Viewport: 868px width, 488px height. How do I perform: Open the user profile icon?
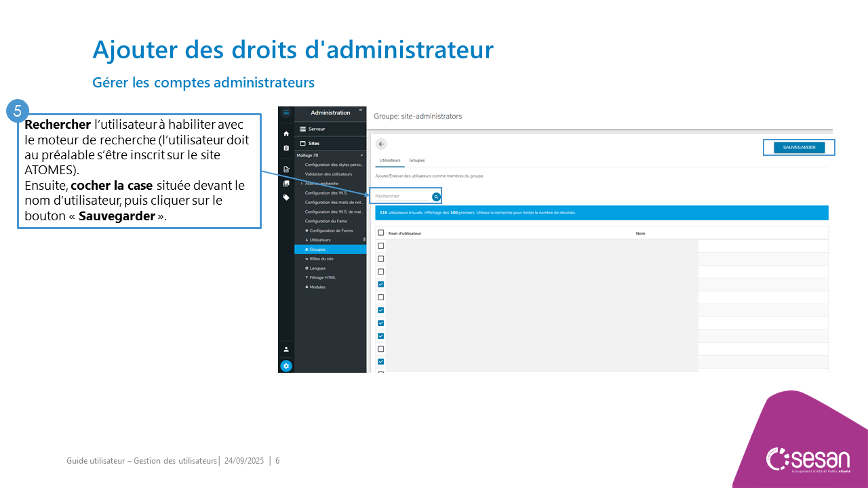click(x=286, y=349)
